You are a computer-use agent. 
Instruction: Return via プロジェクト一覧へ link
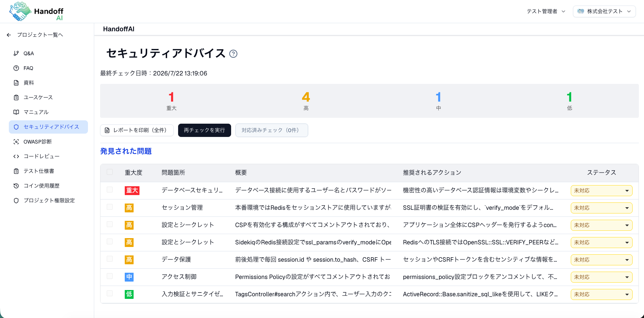(35, 35)
